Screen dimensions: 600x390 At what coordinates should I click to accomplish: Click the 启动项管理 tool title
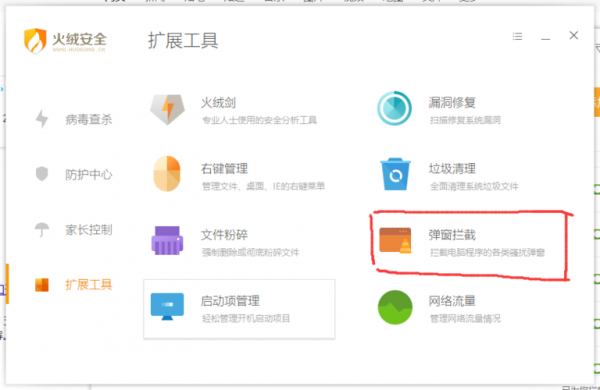230,301
